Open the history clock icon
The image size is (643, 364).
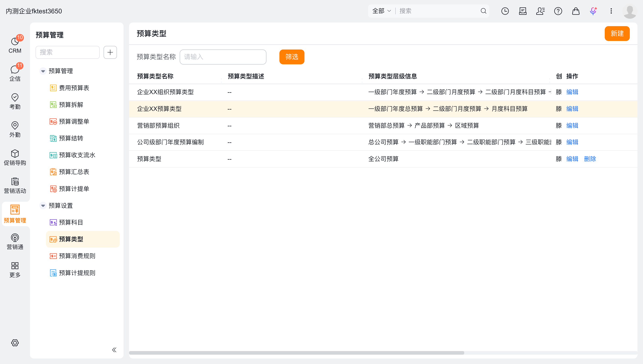[505, 11]
